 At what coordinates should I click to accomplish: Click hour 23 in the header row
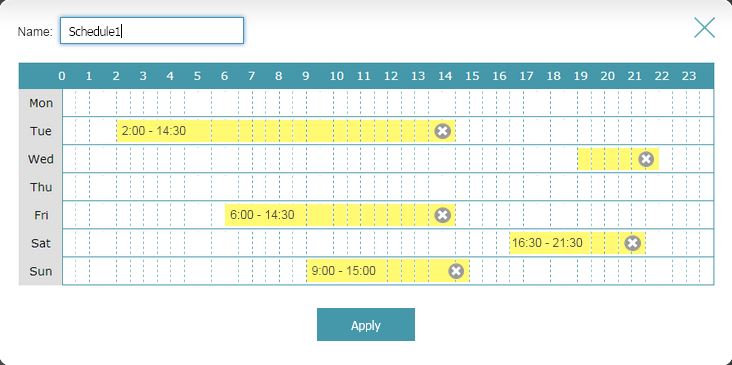point(689,76)
